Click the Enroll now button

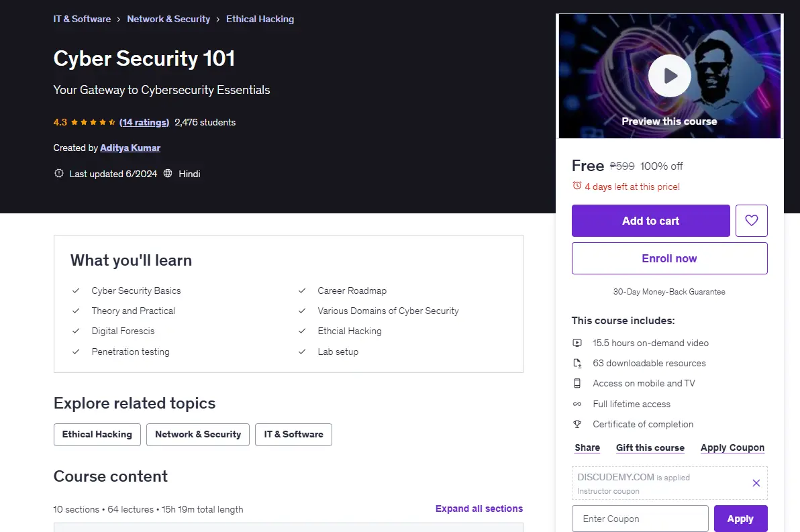coord(669,258)
